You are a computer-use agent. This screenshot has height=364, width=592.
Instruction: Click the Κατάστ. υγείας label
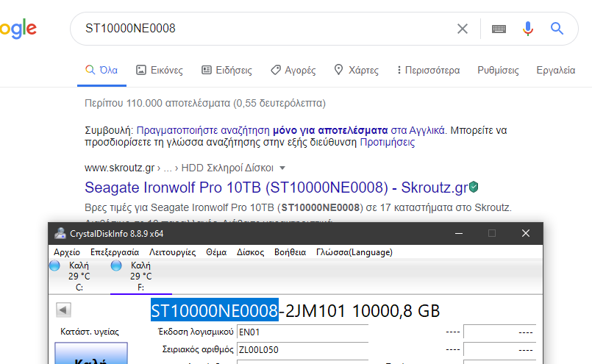(90, 332)
